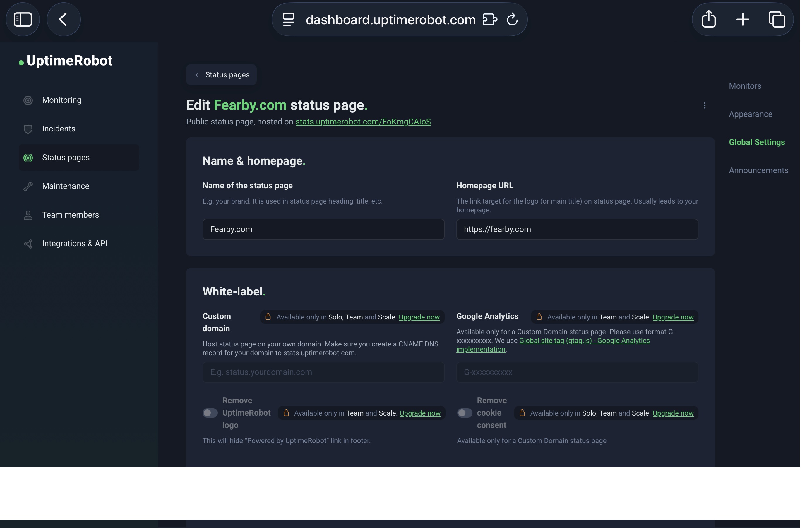Click the lock icon next to Google Analytics

[539, 317]
